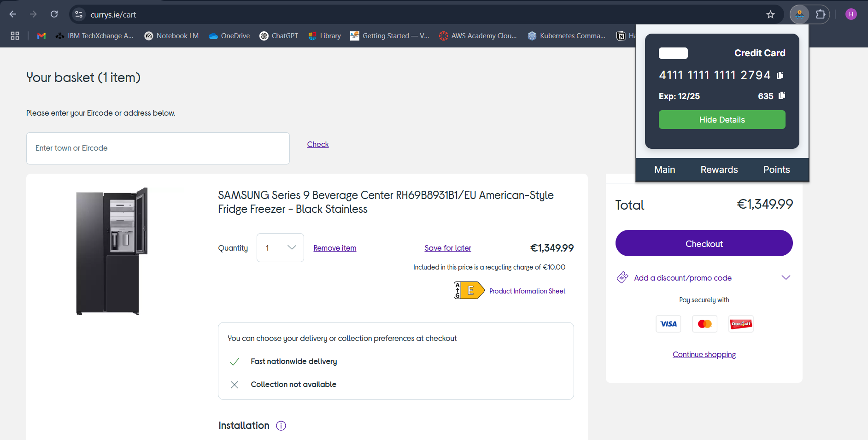Bookmark this page with the star icon

770,14
